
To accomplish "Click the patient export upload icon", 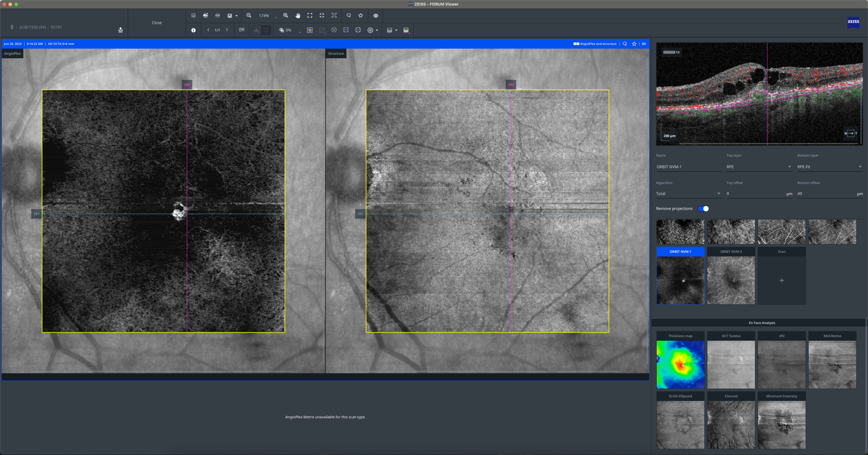I will click(x=120, y=30).
